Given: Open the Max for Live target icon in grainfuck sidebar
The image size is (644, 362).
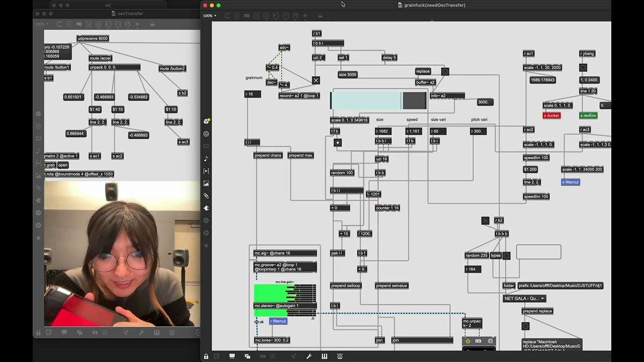Looking at the screenshot, I should point(206,134).
